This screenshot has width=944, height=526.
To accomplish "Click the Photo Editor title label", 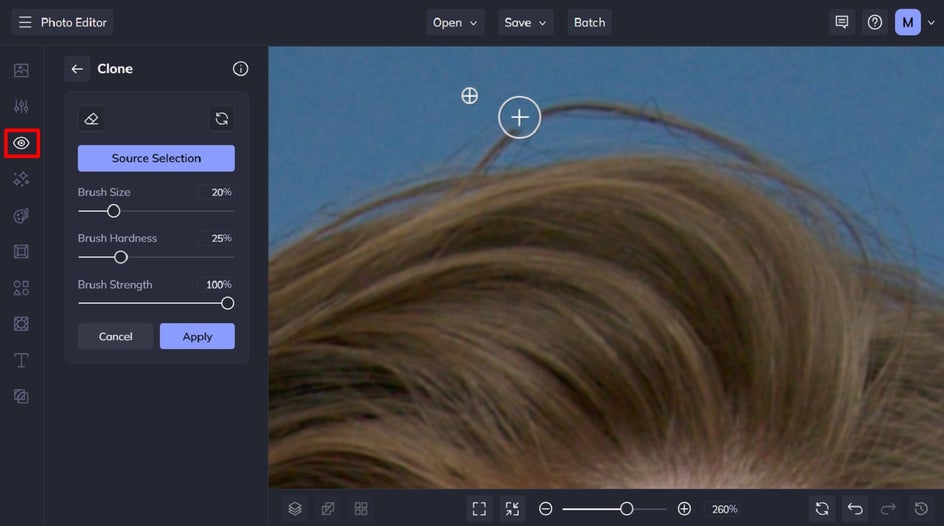I will tap(73, 22).
